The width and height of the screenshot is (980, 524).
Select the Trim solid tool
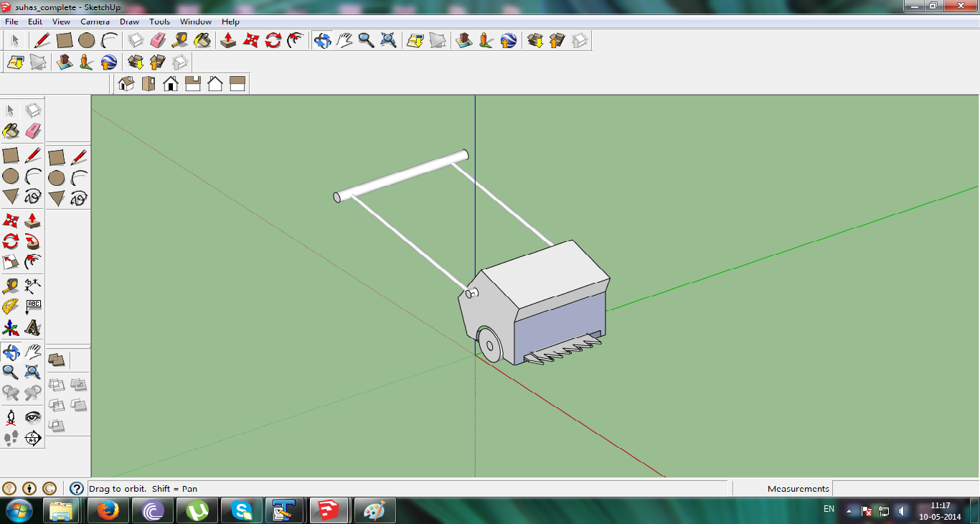coord(79,406)
